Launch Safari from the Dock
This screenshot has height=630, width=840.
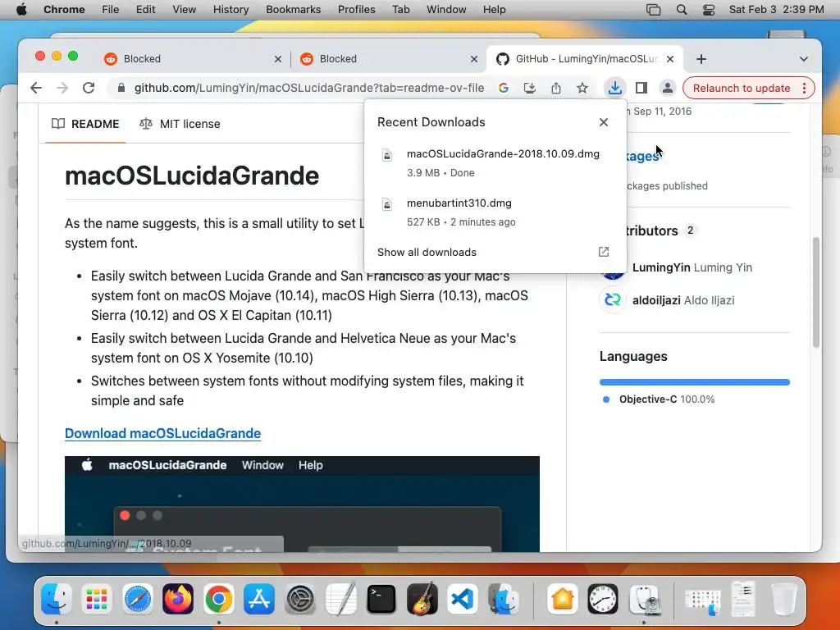point(138,599)
